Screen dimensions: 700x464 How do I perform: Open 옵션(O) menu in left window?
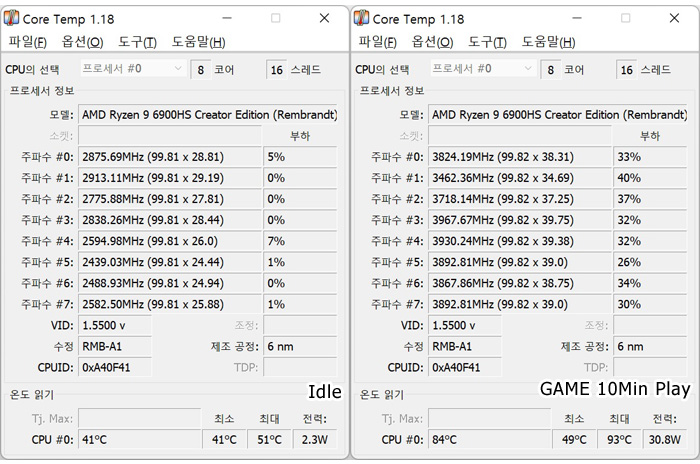click(x=82, y=42)
